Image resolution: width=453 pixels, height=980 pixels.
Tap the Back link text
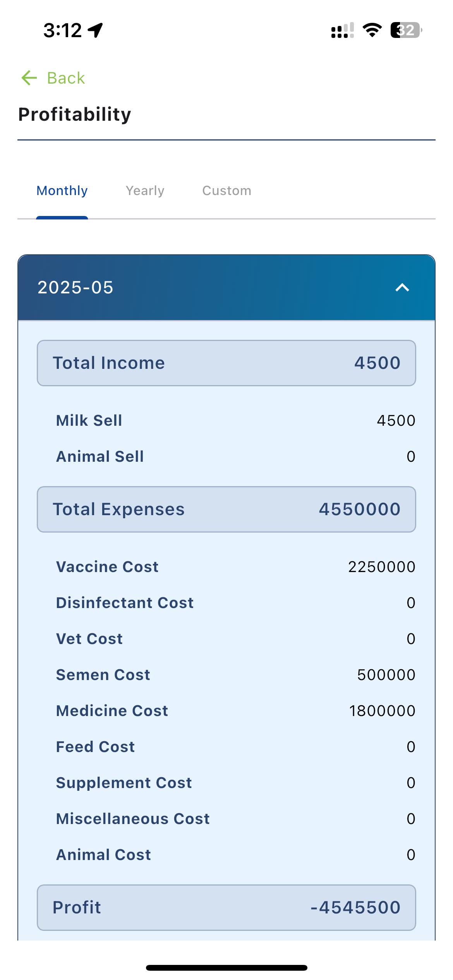click(x=66, y=78)
